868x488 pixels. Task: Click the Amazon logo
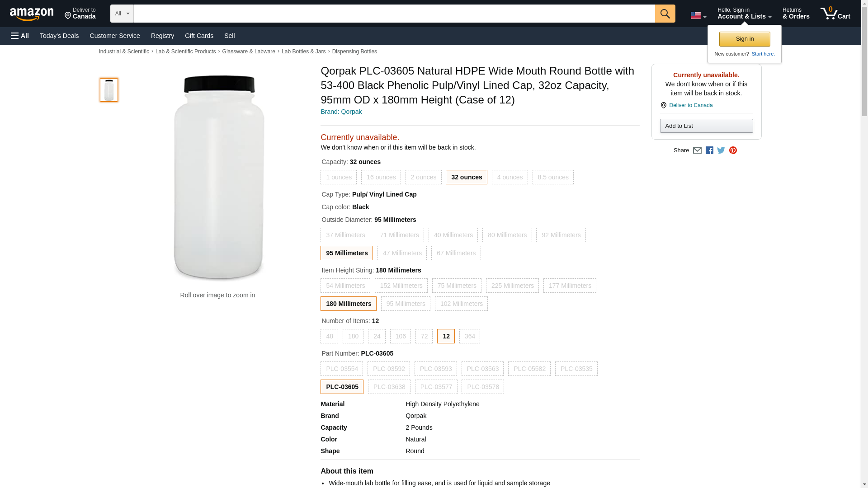point(32,14)
